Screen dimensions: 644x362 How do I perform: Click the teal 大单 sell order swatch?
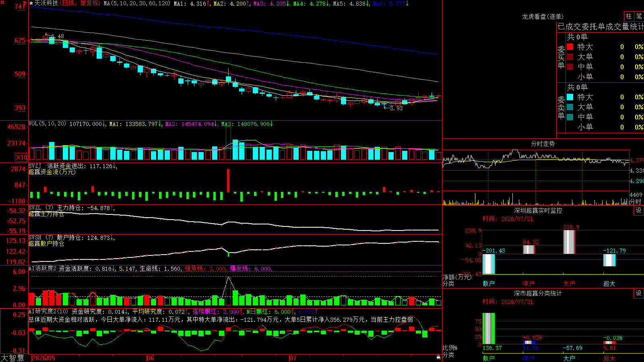tap(570, 107)
